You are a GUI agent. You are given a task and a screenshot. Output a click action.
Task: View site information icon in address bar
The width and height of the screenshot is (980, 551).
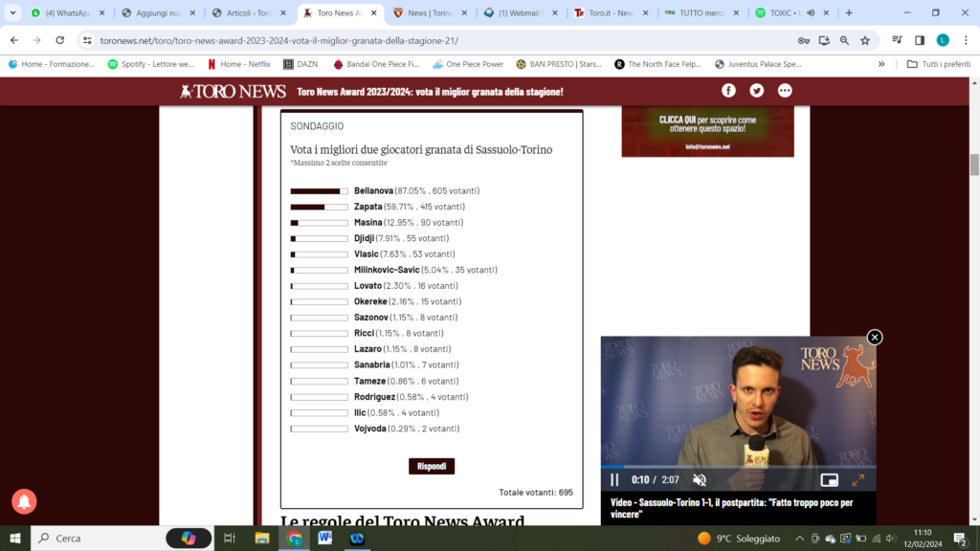(x=87, y=40)
